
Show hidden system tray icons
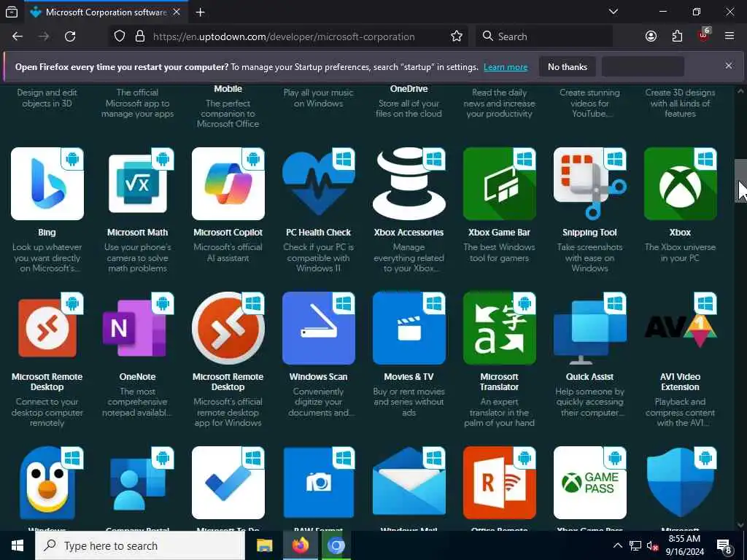coord(617,545)
